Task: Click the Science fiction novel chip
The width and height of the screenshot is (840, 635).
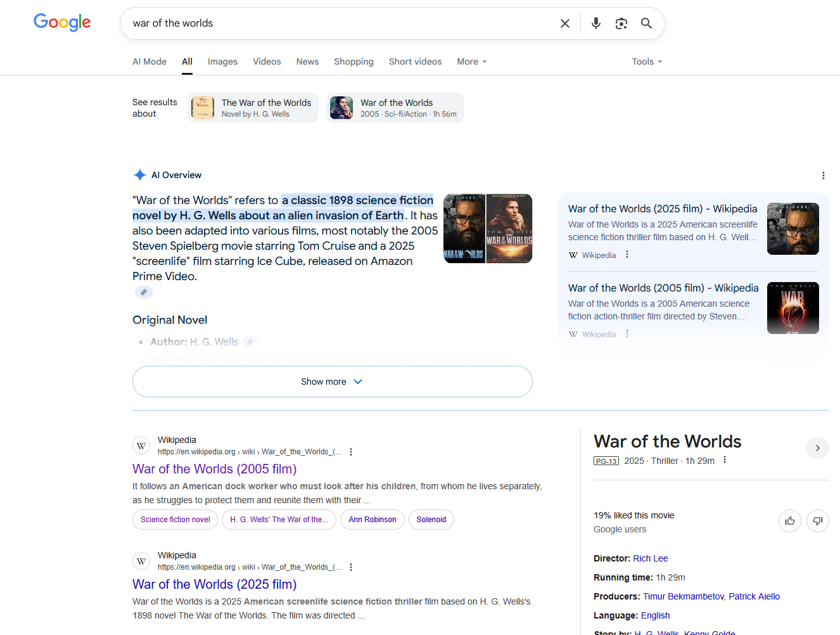Action: point(175,520)
